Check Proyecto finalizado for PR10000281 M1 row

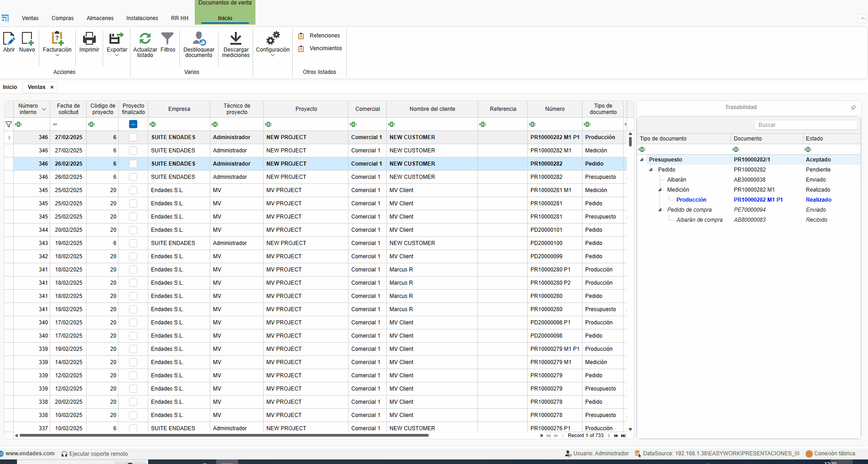[133, 190]
